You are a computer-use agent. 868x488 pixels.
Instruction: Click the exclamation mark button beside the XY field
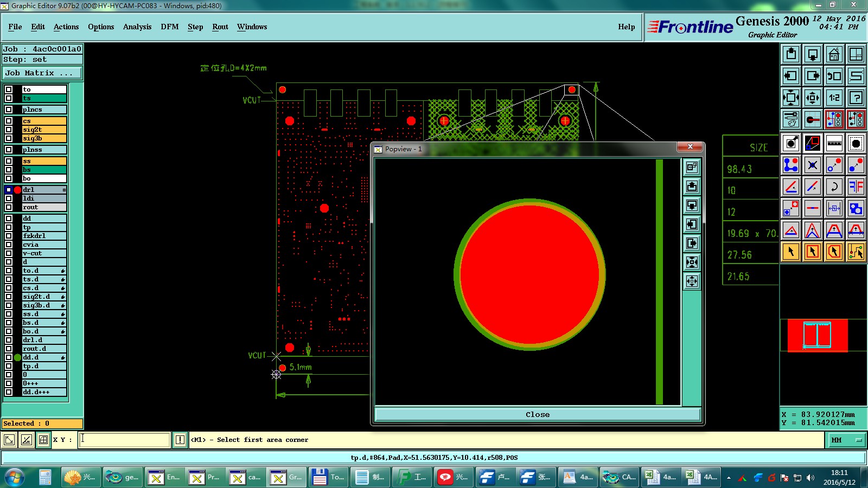[x=180, y=440]
